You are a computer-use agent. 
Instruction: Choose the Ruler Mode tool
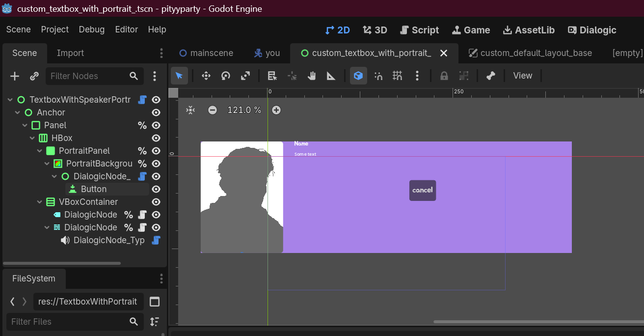[x=331, y=76]
